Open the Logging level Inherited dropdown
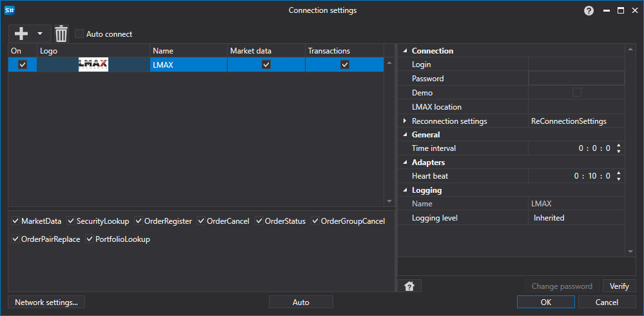 tap(576, 218)
